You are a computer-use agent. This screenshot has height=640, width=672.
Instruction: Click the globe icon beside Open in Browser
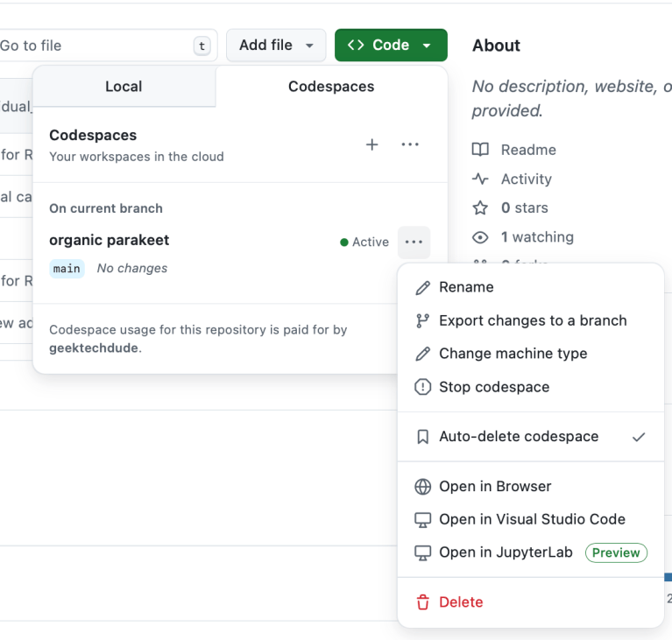coord(422,487)
